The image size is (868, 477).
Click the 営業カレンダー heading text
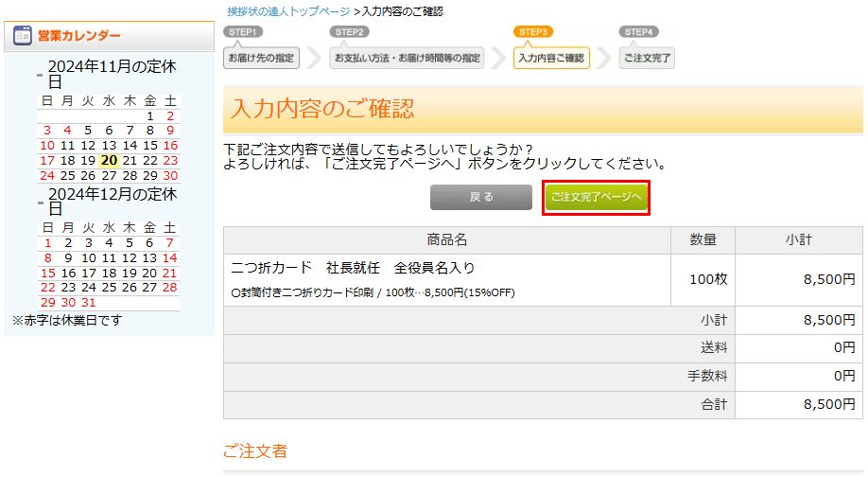click(78, 35)
